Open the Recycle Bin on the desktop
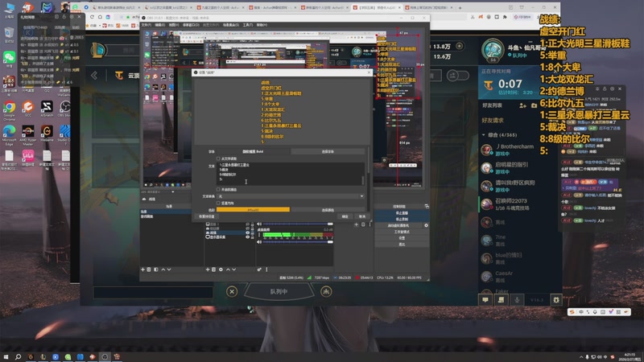 9,33
